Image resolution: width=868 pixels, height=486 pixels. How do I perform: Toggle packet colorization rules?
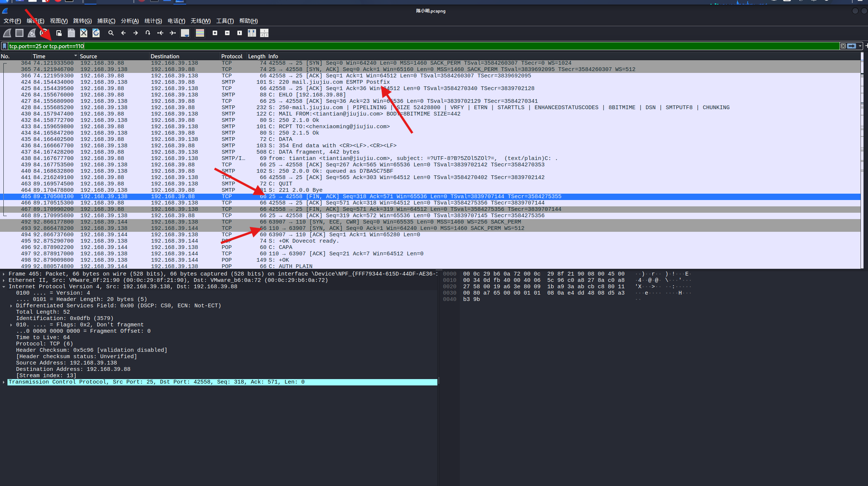pos(200,33)
